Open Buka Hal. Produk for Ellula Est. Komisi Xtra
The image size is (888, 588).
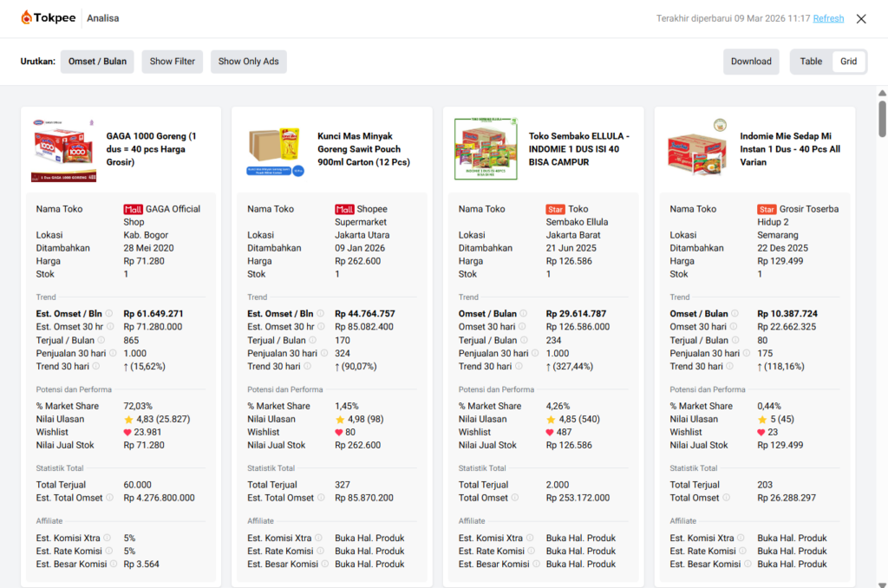click(580, 538)
